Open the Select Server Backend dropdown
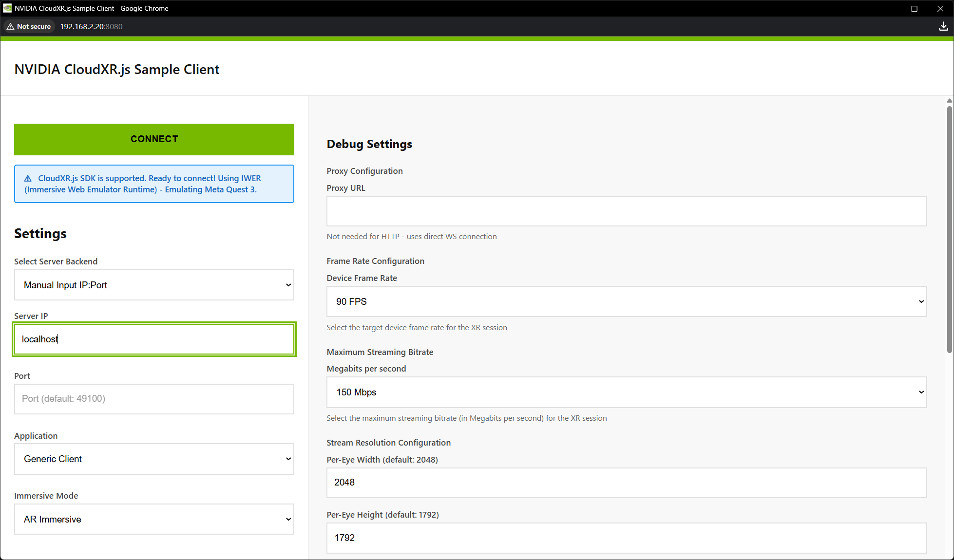 tap(154, 285)
